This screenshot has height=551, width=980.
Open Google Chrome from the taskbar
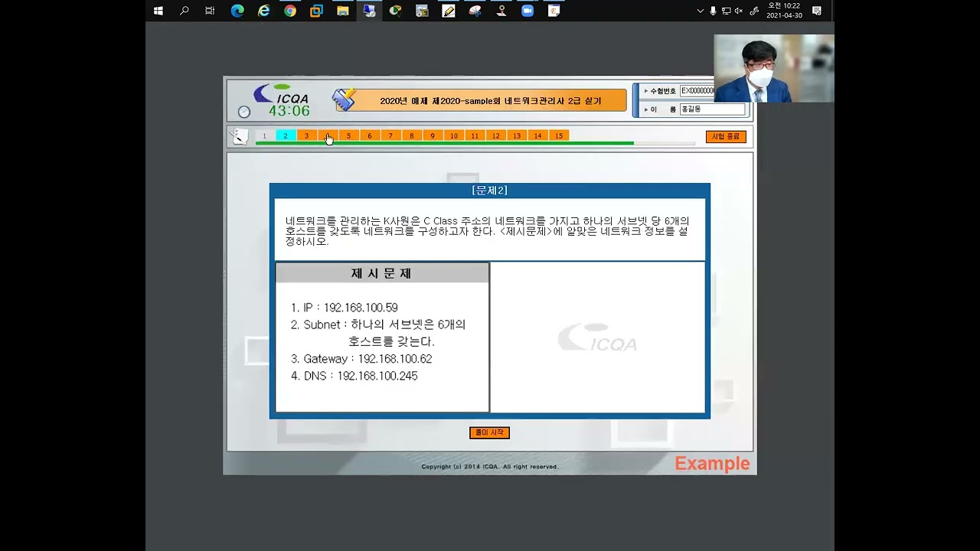point(290,11)
